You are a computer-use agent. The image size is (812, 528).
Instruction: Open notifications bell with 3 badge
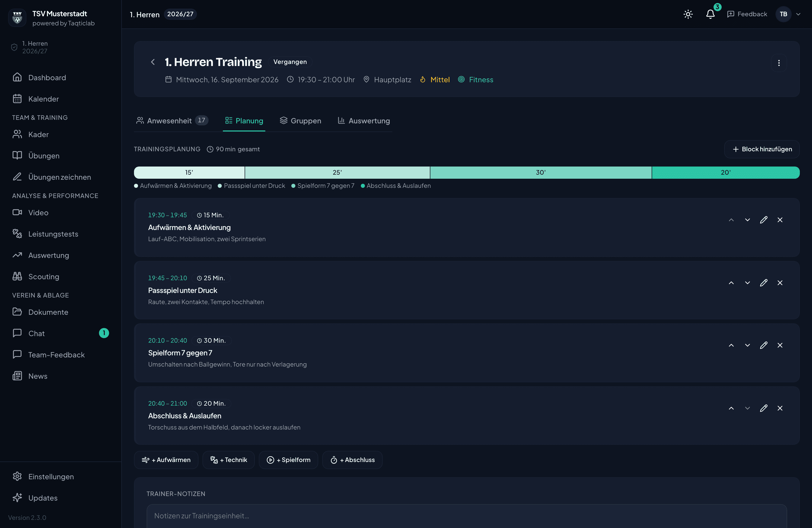[710, 14]
